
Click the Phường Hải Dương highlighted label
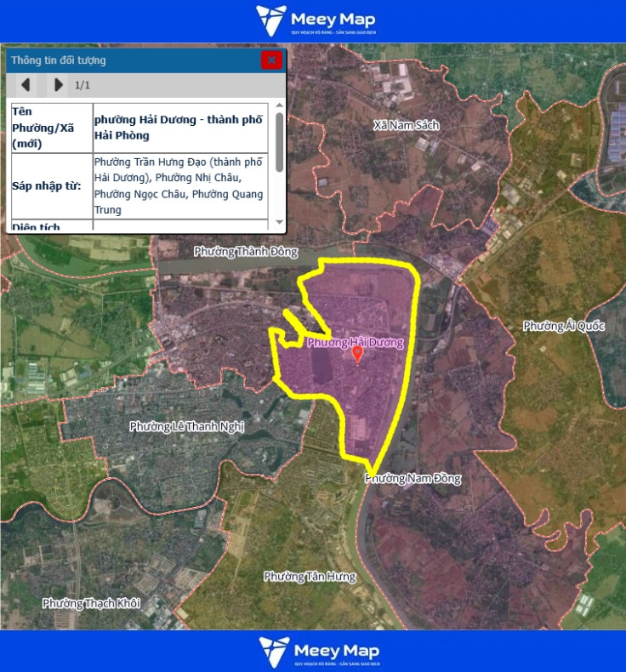[x=355, y=342]
